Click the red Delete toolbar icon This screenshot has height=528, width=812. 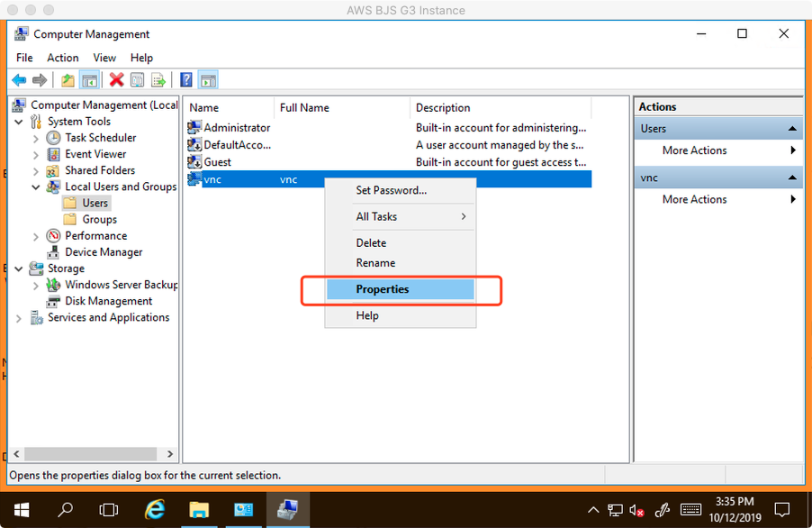[116, 80]
